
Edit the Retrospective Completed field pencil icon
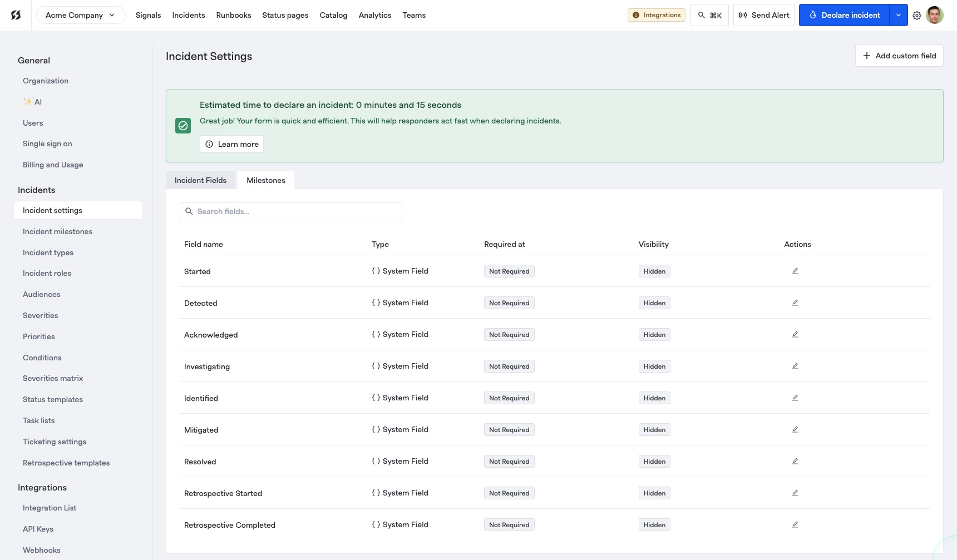(x=795, y=524)
